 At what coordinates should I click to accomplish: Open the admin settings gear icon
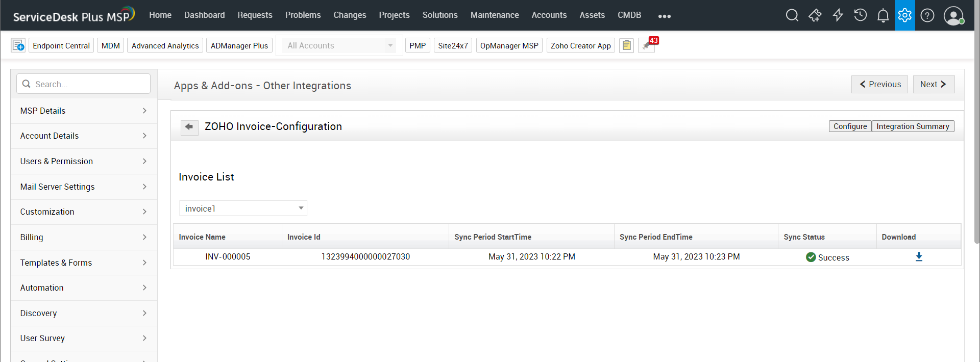(x=905, y=15)
